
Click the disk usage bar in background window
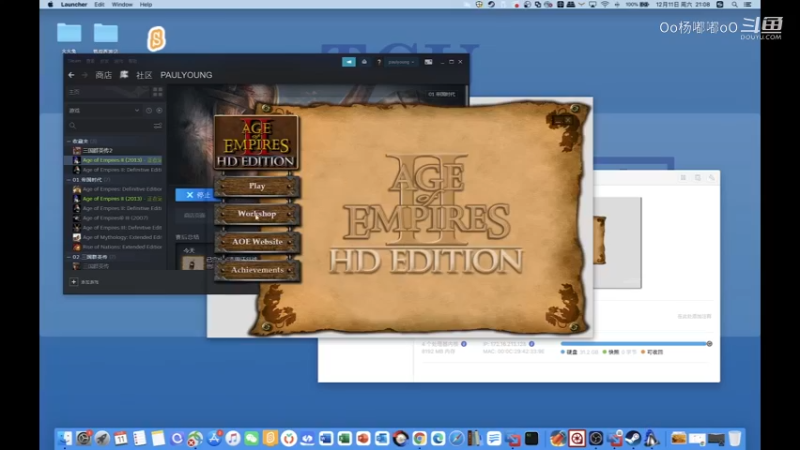click(x=636, y=344)
